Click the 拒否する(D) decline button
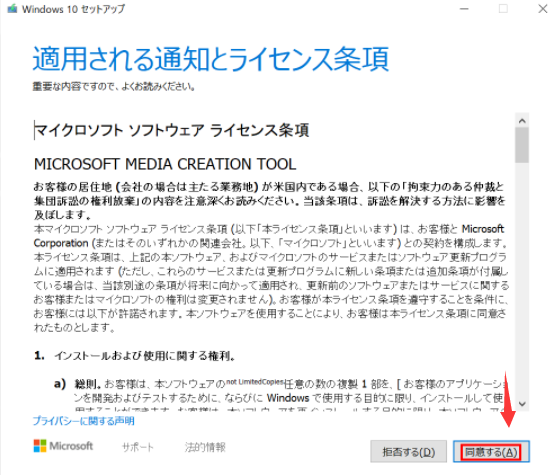 point(408,451)
